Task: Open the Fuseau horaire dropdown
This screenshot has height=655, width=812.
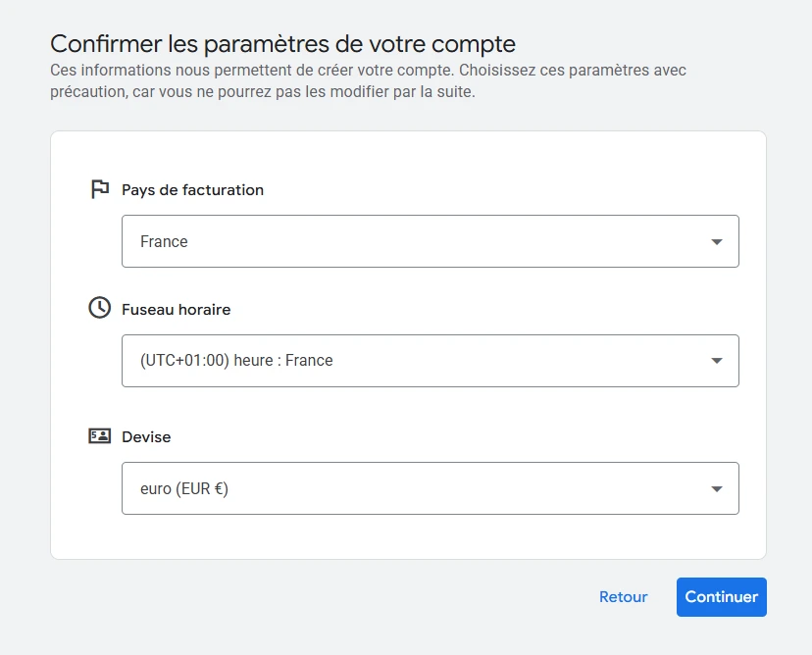Action: (x=430, y=361)
